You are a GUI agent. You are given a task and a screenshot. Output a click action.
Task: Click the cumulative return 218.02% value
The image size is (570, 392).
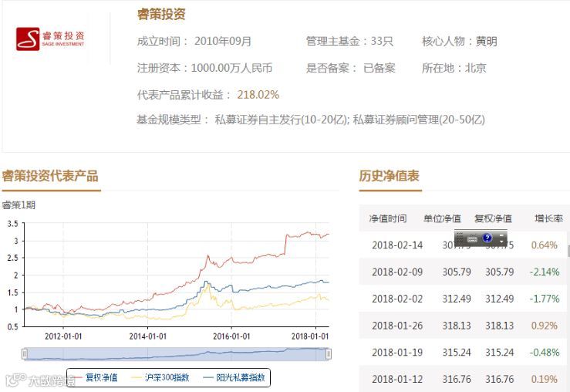pyautogui.click(x=258, y=95)
